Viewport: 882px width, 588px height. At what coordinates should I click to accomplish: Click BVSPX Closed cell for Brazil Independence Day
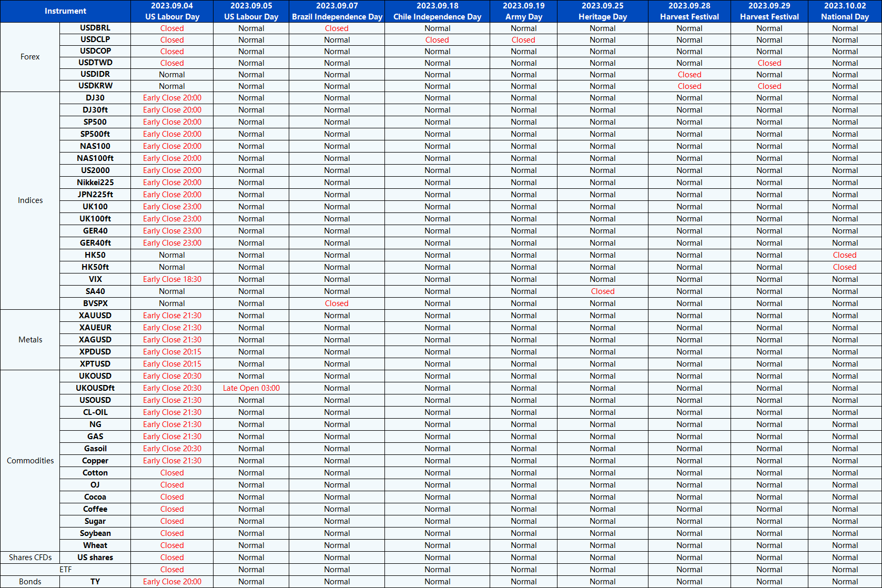[337, 303]
